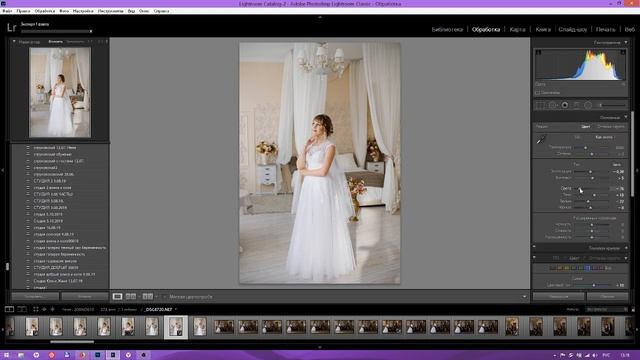Open the Слайд-шоу module

pyautogui.click(x=573, y=29)
